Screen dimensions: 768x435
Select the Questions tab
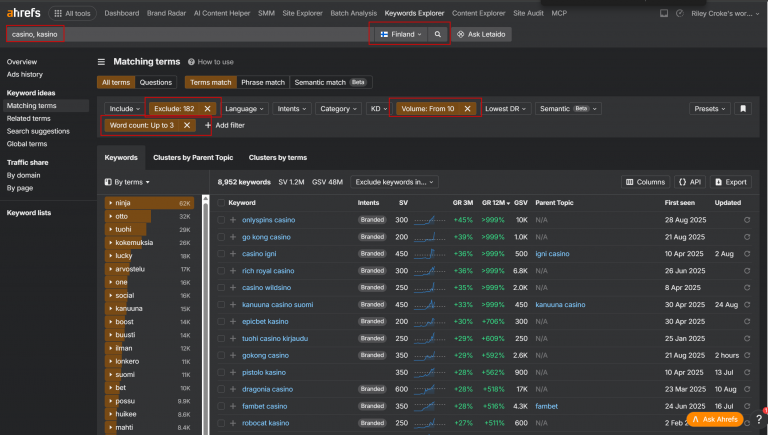(156, 82)
